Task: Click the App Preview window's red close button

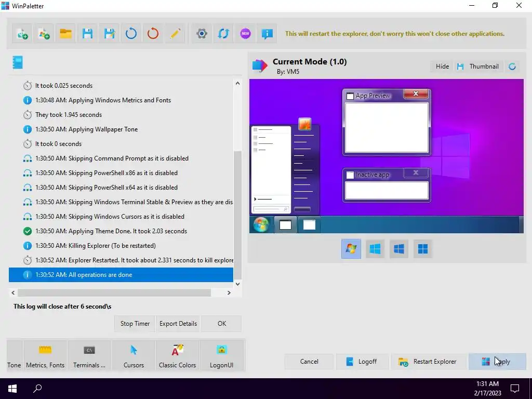Action: [416, 94]
